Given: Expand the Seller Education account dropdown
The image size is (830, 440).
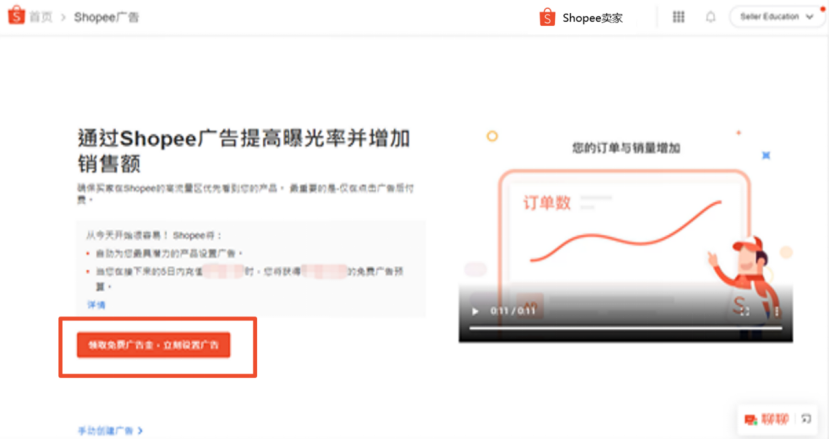Looking at the screenshot, I should click(x=776, y=17).
